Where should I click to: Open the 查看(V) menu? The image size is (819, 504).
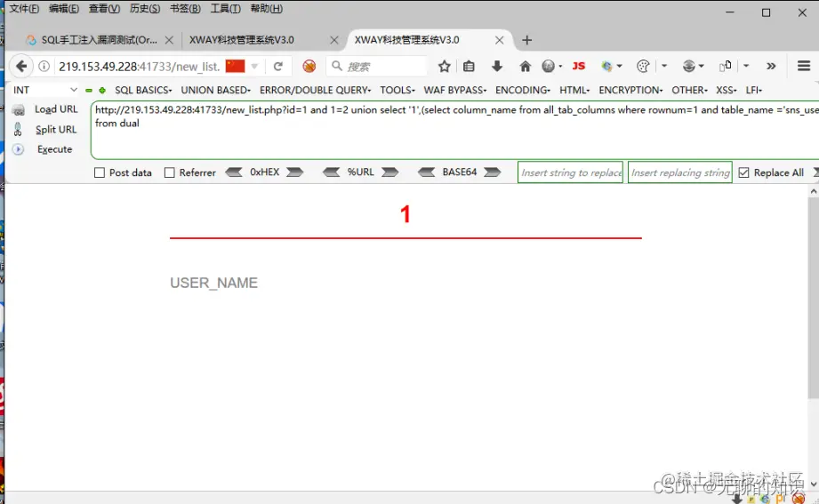pos(104,8)
